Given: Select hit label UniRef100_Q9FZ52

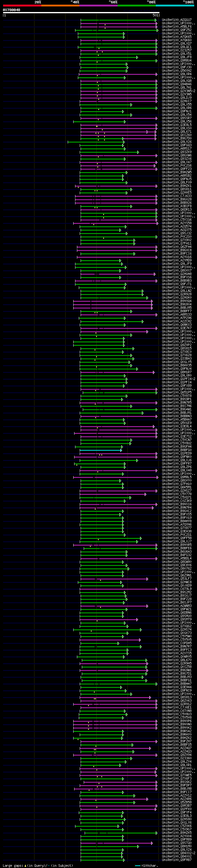Looking at the screenshot, I should pos(176,30).
